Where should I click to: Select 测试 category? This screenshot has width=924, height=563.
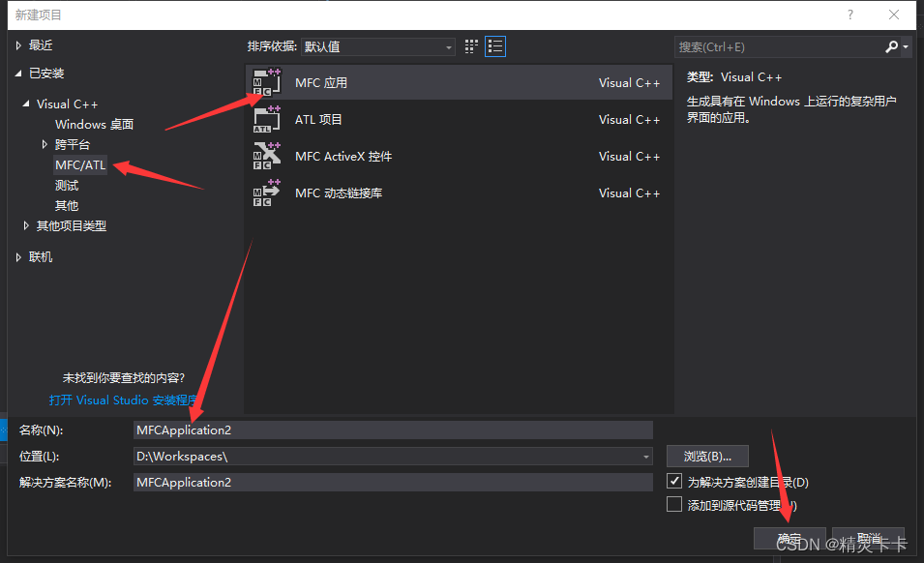[x=67, y=186]
